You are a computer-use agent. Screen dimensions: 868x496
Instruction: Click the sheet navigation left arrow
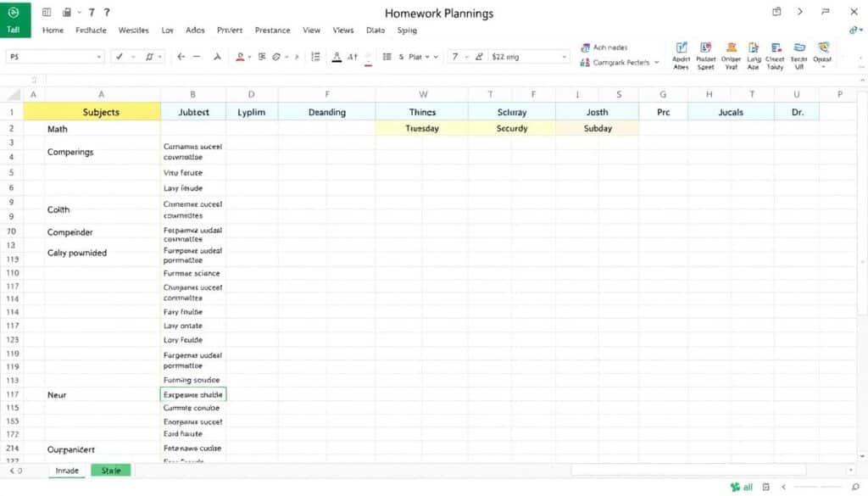pyautogui.click(x=11, y=471)
